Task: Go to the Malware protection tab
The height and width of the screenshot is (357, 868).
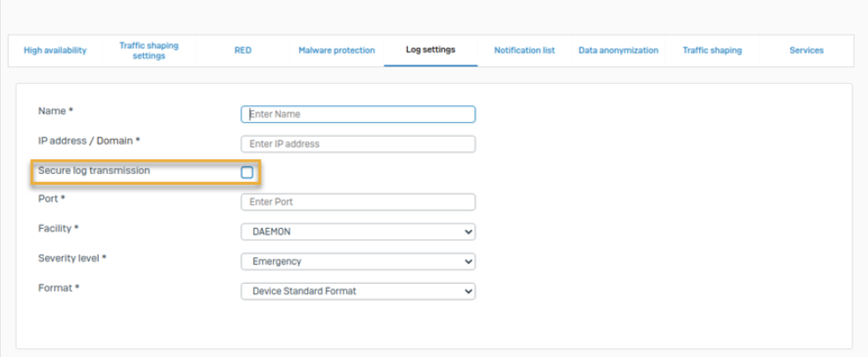Action: pyautogui.click(x=336, y=50)
